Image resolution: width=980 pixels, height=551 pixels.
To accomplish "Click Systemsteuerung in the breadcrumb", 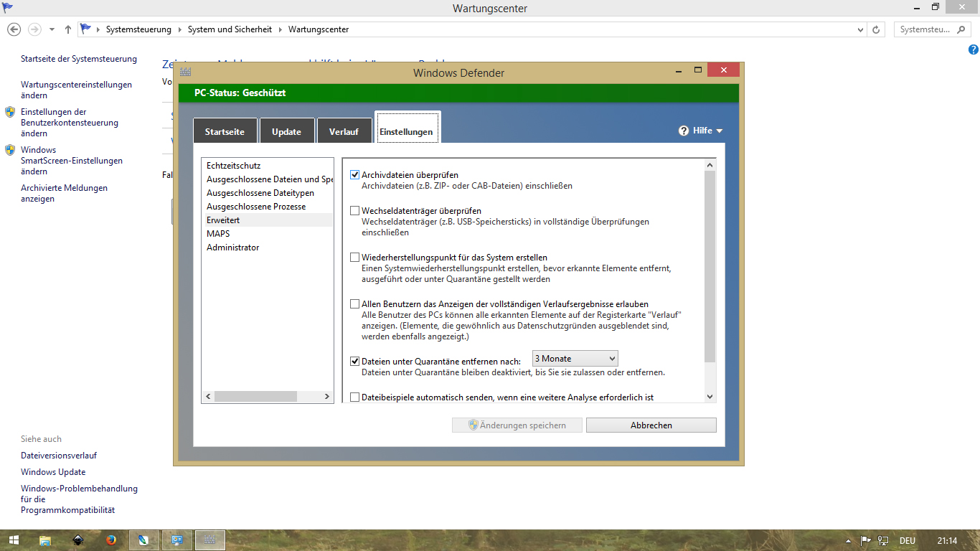I will [x=138, y=29].
